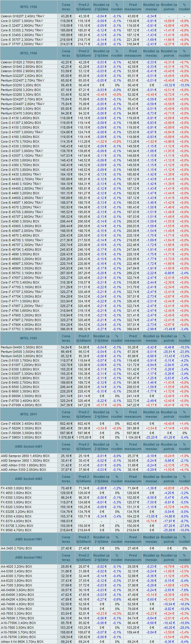This screenshot has height=644, width=191.
Task: Select FX 9590 4,7GHz BOX row name
Action: click(x=16, y=530)
